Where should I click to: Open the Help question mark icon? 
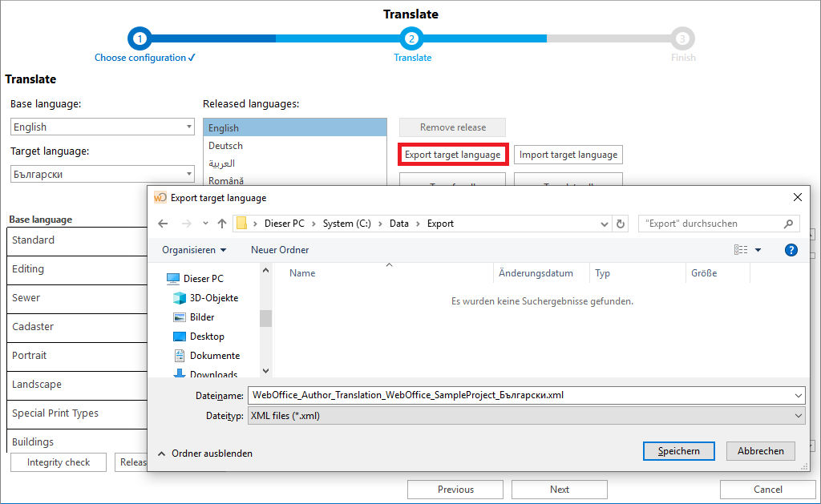pyautogui.click(x=791, y=249)
